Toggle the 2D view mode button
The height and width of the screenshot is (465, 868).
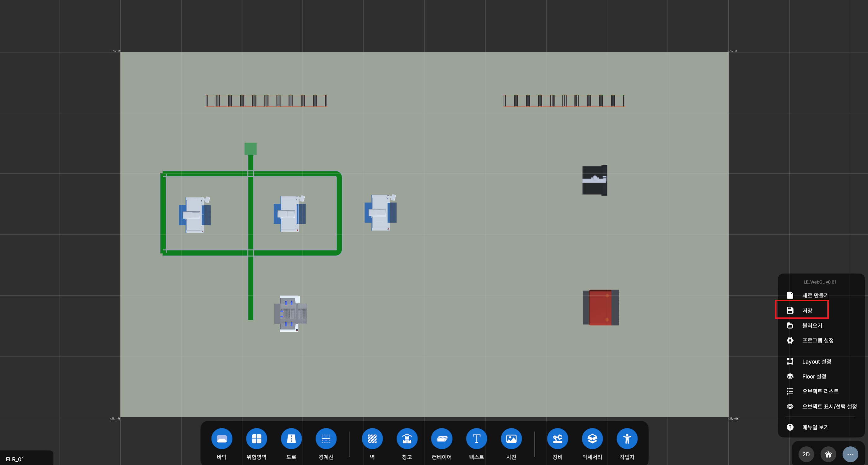pos(806,454)
